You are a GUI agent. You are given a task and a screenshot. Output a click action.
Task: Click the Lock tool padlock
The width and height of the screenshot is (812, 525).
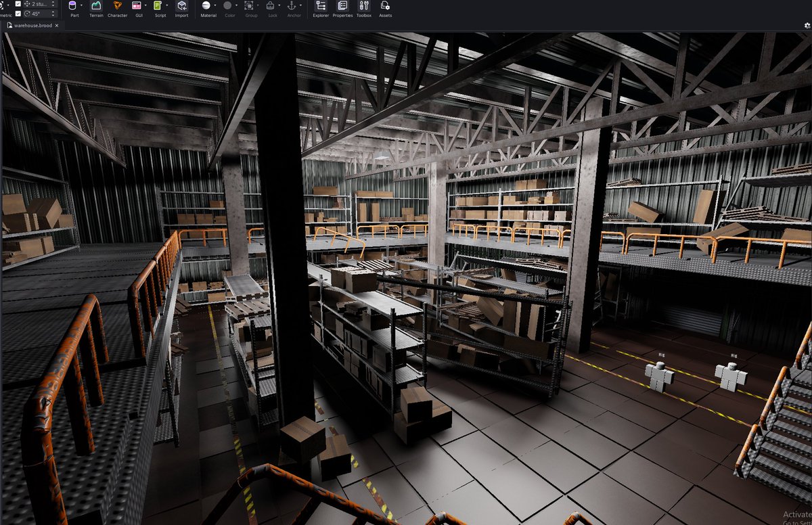271,5
